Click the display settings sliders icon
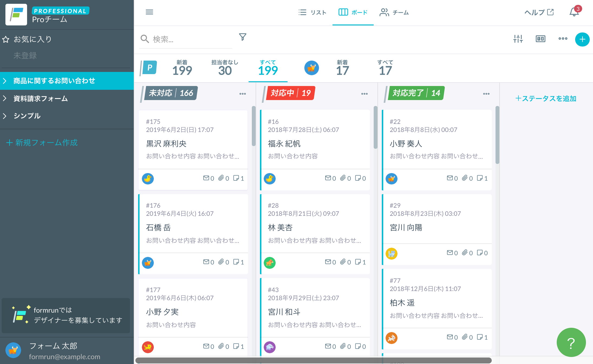593x364 pixels. [518, 39]
